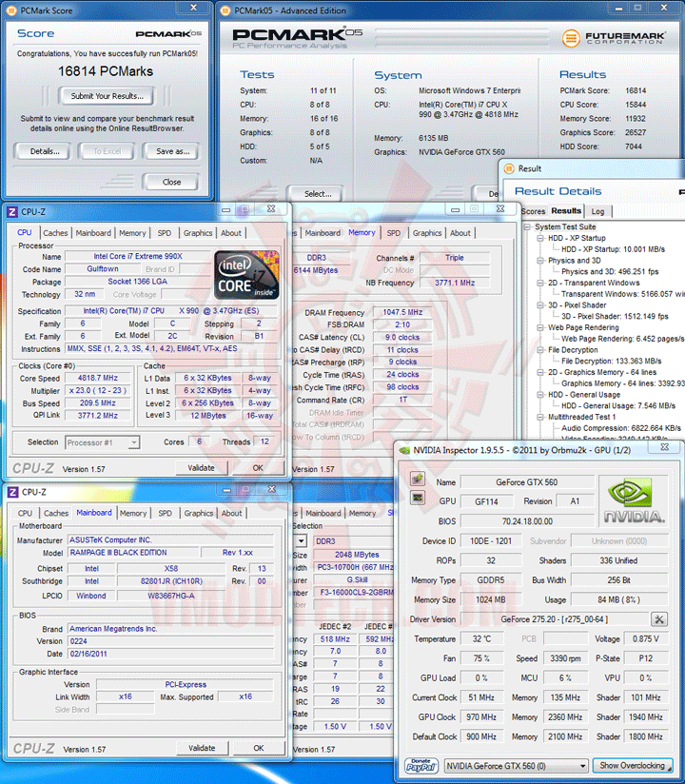Open the Processor #1 selection dropdown
The height and width of the screenshot is (784, 685).
(x=133, y=442)
